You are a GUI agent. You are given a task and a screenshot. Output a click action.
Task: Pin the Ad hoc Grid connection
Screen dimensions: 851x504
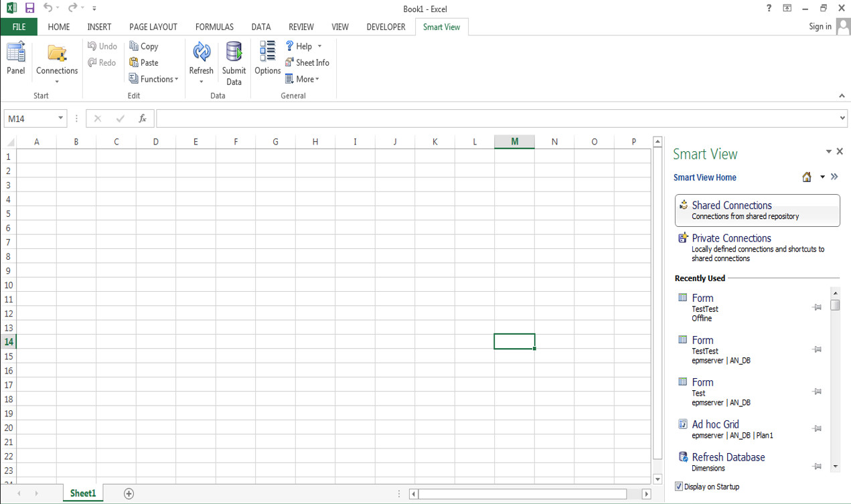(817, 428)
